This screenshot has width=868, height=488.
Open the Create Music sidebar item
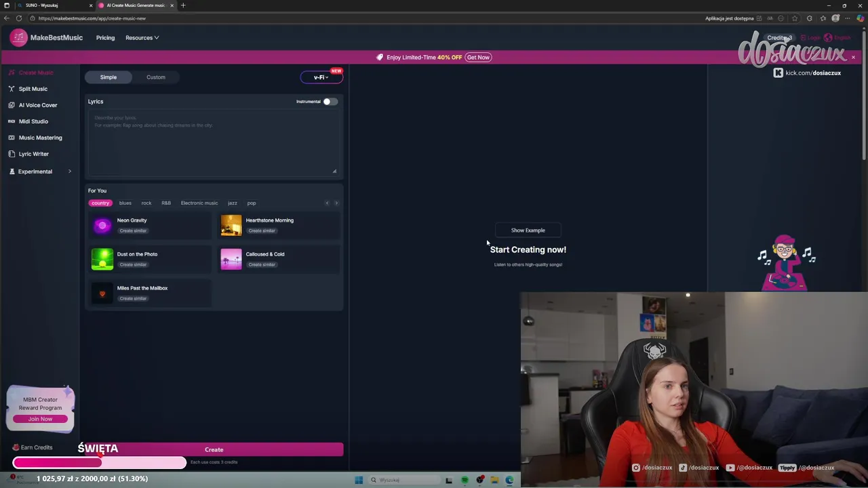pyautogui.click(x=31, y=73)
